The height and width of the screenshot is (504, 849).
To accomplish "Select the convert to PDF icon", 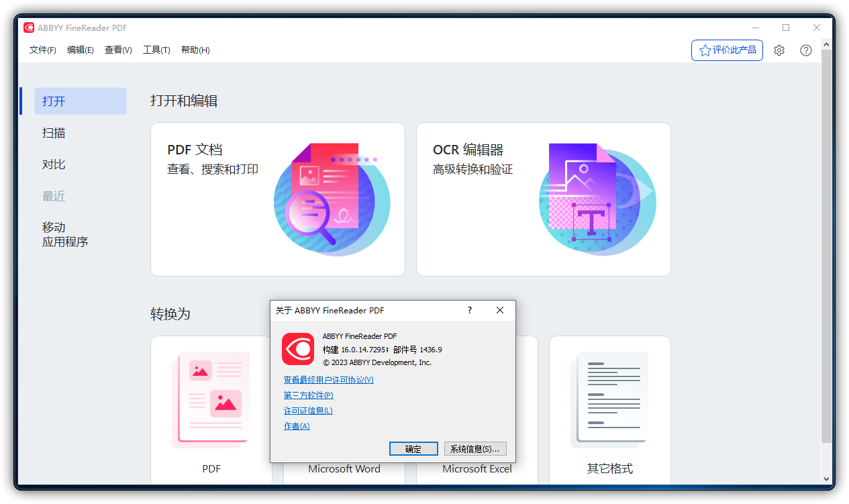I will coord(211,400).
